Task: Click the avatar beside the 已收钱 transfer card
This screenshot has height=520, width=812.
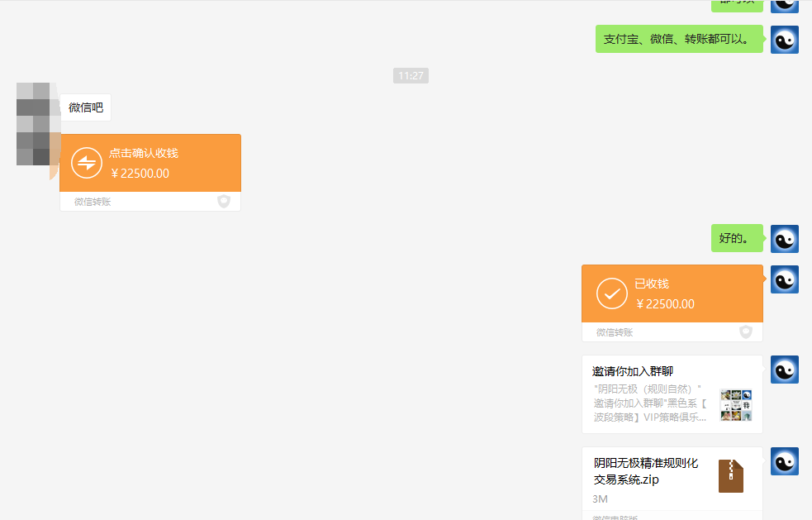Action: point(784,279)
